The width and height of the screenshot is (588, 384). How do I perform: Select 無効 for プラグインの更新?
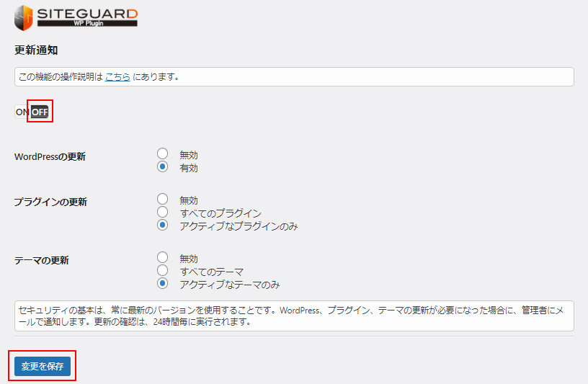(162, 199)
